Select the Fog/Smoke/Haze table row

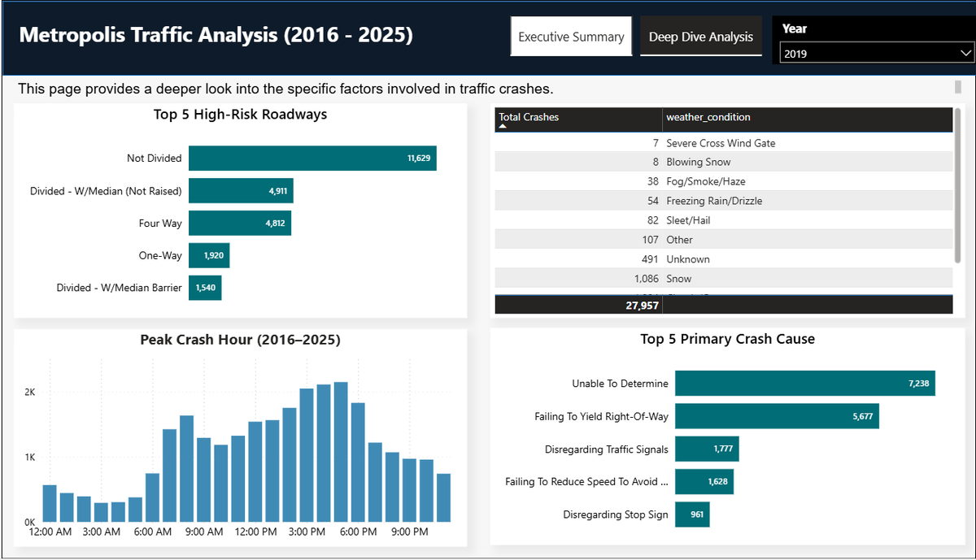coord(724,181)
